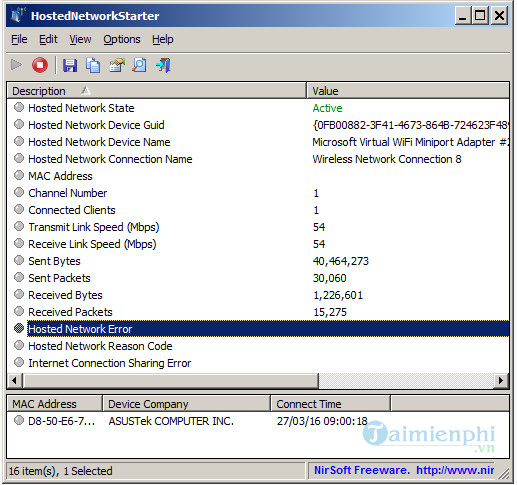Sort by the Description column header
The image size is (517, 485).
(156, 91)
